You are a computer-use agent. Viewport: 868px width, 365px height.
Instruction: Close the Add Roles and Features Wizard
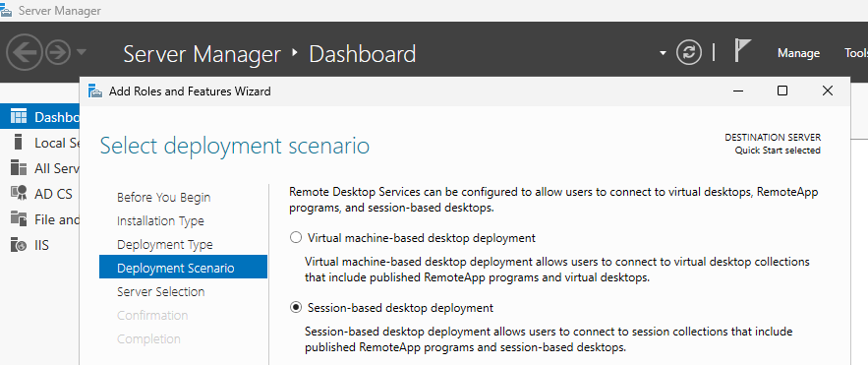coord(827,91)
